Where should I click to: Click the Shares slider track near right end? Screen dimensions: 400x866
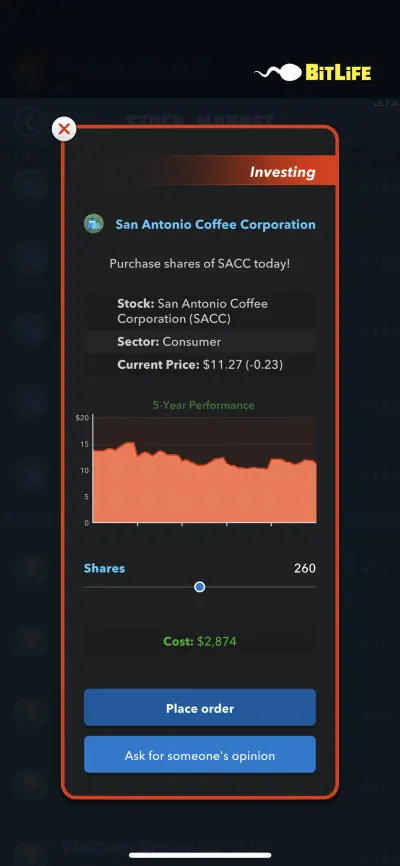(x=304, y=587)
